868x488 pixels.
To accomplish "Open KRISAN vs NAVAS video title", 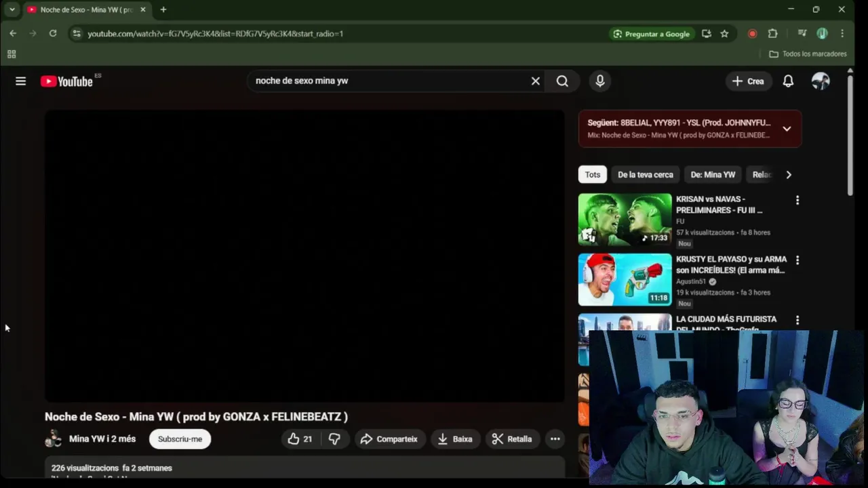I will click(x=719, y=205).
